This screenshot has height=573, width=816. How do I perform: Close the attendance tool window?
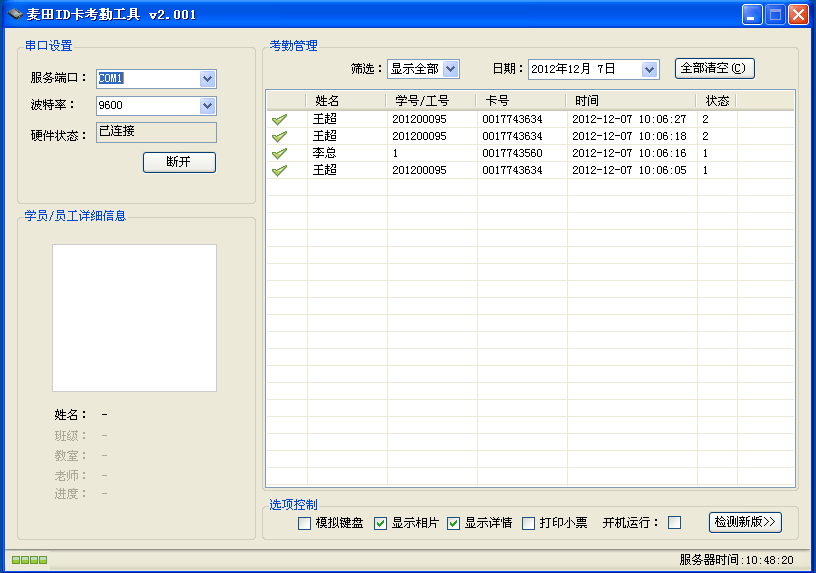coord(798,15)
